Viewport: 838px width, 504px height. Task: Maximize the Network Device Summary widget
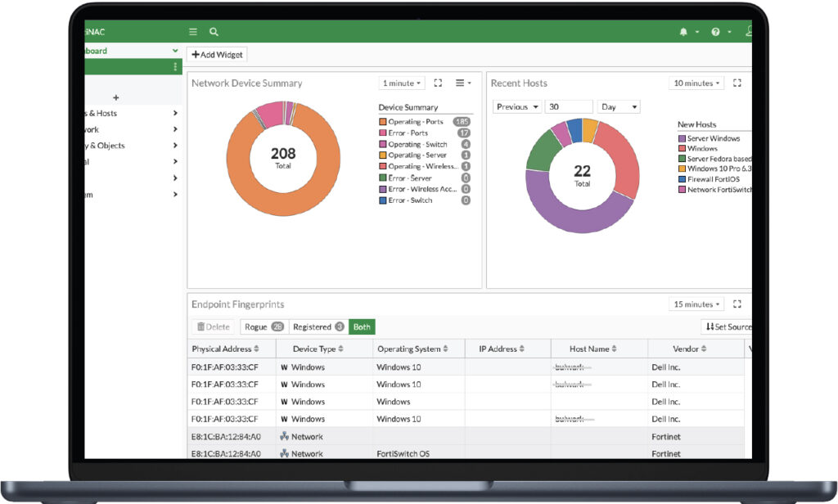pos(438,83)
